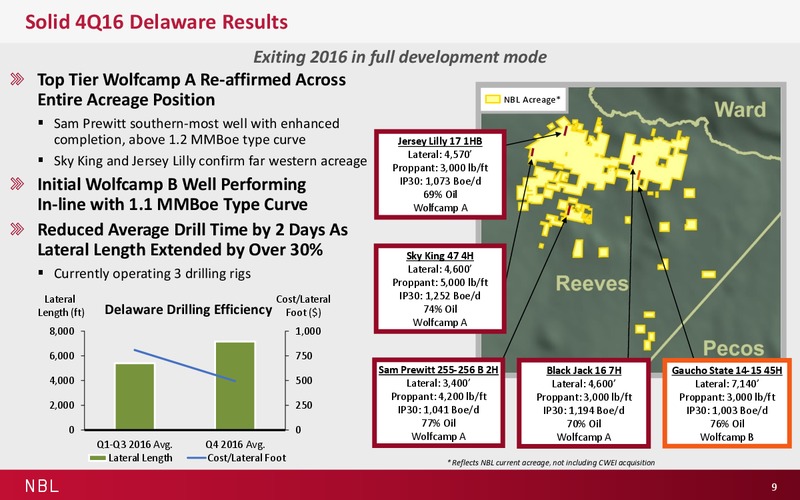Click the Q4 2016 Avg. category label
The image size is (800, 500).
(x=235, y=444)
